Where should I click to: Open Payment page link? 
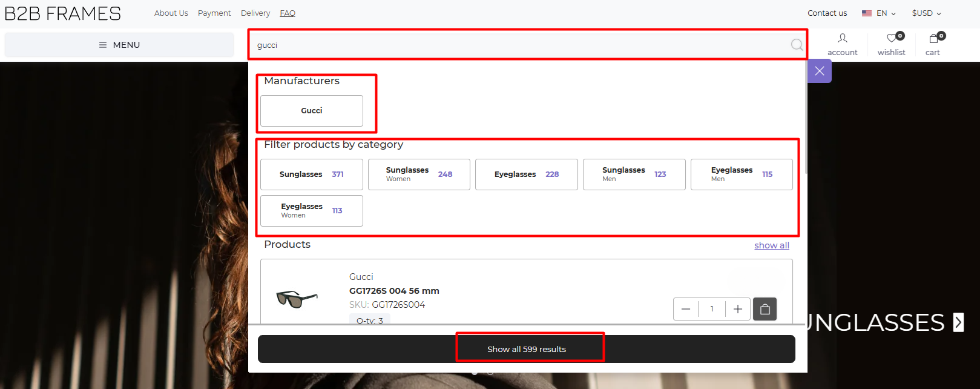point(214,13)
